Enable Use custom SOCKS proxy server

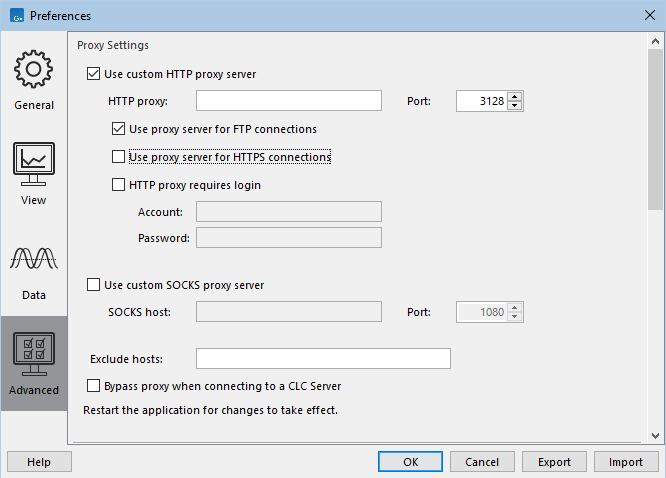pyautogui.click(x=95, y=285)
